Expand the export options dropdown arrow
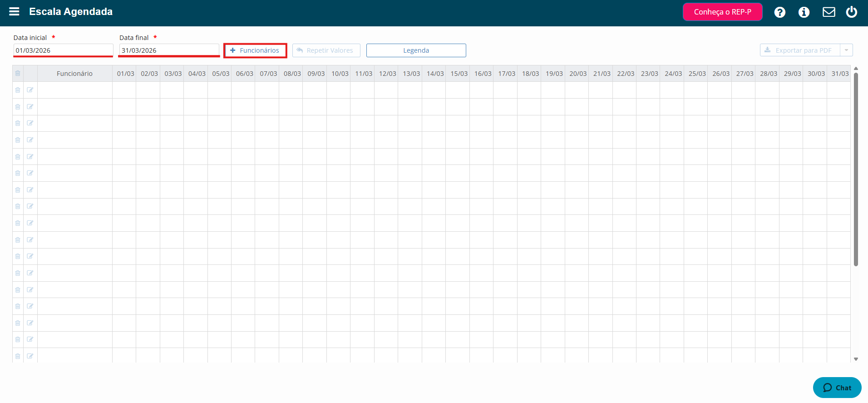This screenshot has width=868, height=403. point(846,50)
